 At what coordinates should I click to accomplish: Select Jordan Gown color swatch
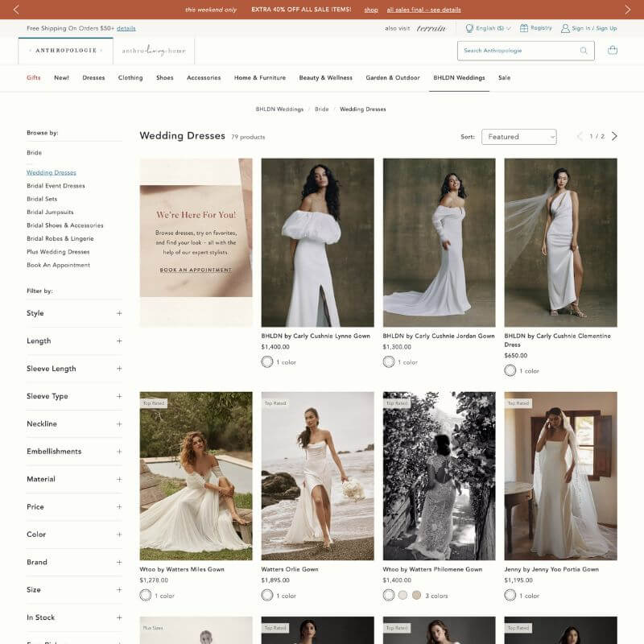[389, 361]
